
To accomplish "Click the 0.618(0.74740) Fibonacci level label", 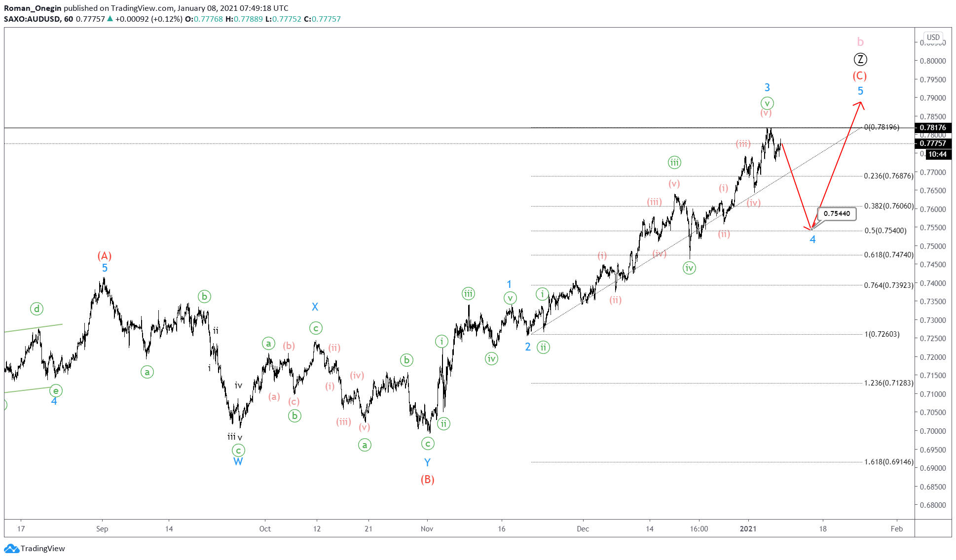I will pyautogui.click(x=888, y=255).
